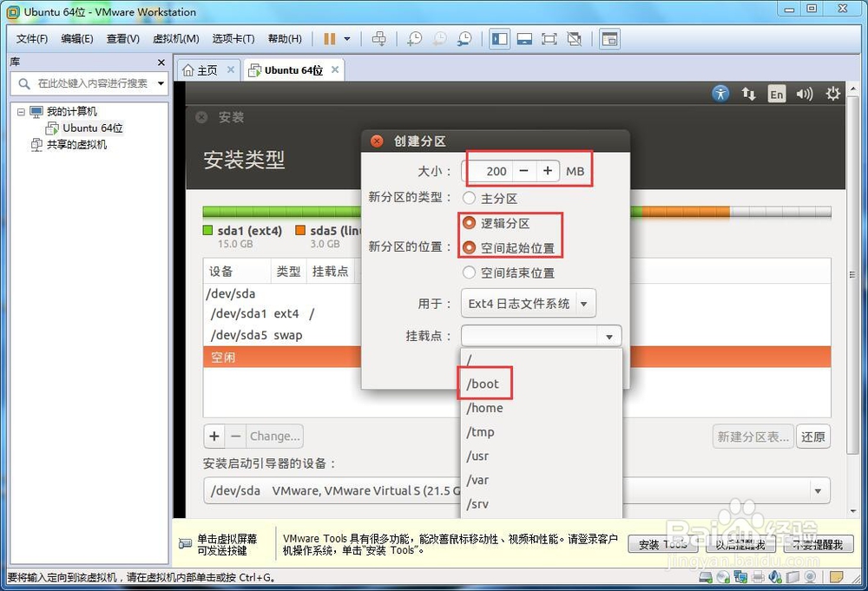Screen dimensions: 868x591
Task: Select the 空闲 free space row
Action: (x=516, y=357)
